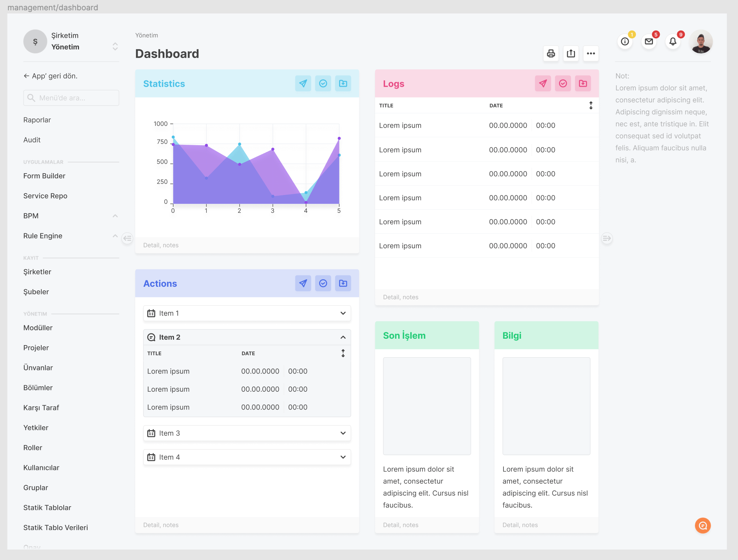Image resolution: width=738 pixels, height=560 pixels.
Task: Open the notifications bell icon
Action: [x=673, y=42]
